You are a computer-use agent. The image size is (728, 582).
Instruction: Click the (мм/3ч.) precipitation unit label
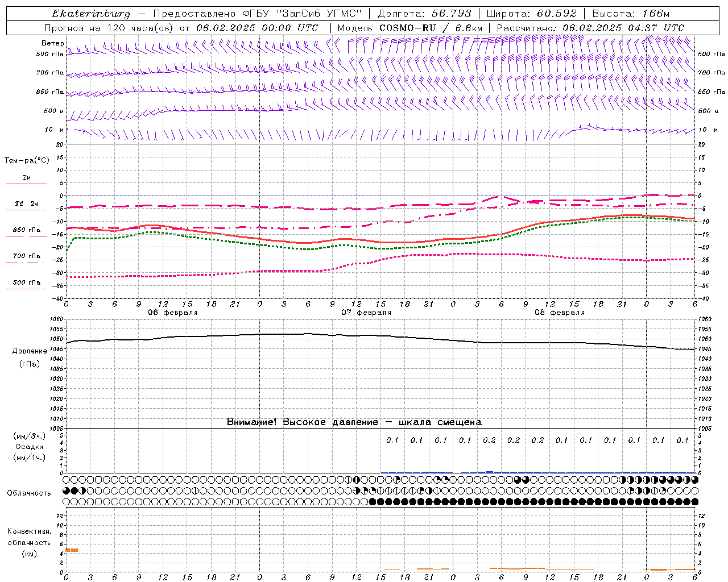pos(30,436)
